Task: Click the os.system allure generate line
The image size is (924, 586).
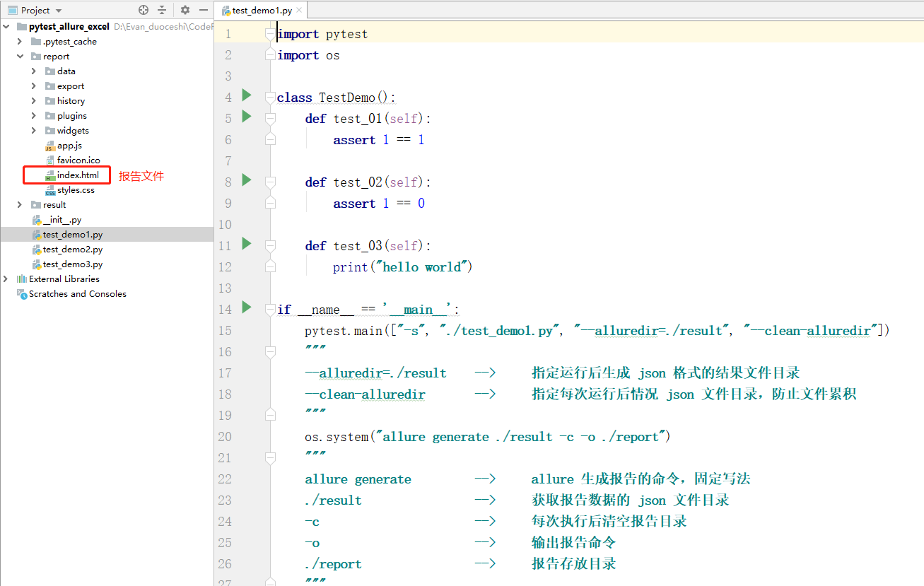Action: (488, 437)
